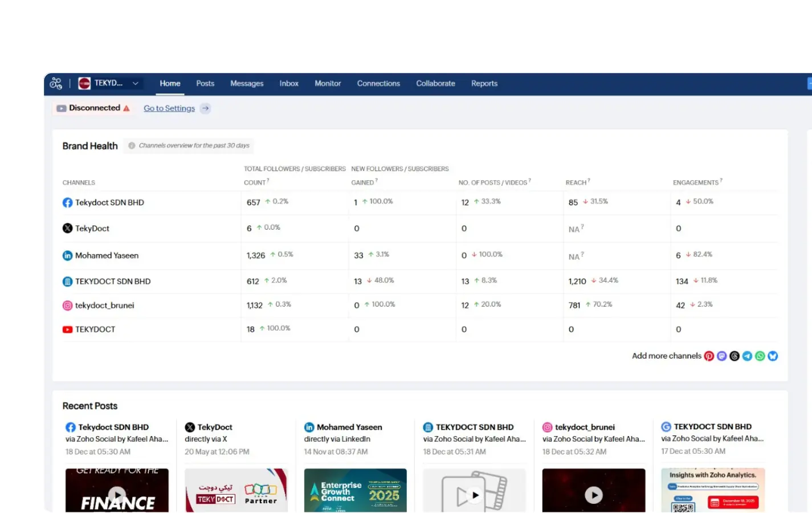Add a Bluesky channel
This screenshot has height=513, width=812.
[773, 356]
